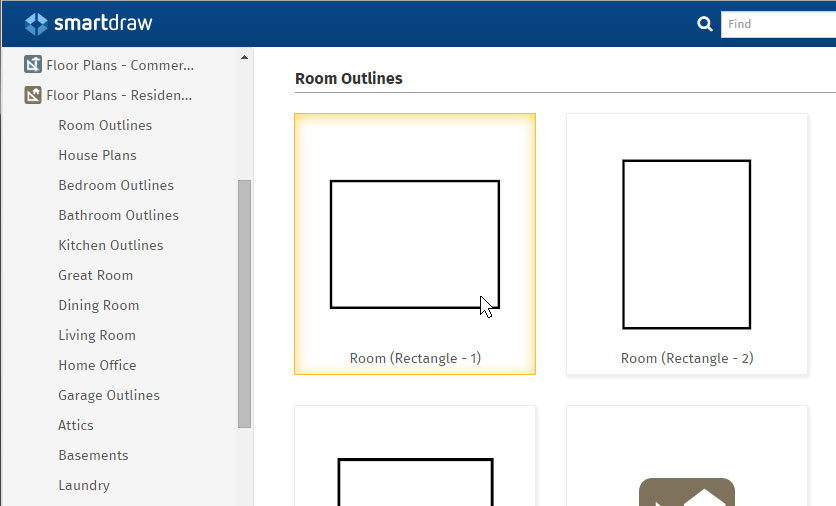836x506 pixels.
Task: Click the sidebar scrollbar thumb
Action: click(244, 304)
